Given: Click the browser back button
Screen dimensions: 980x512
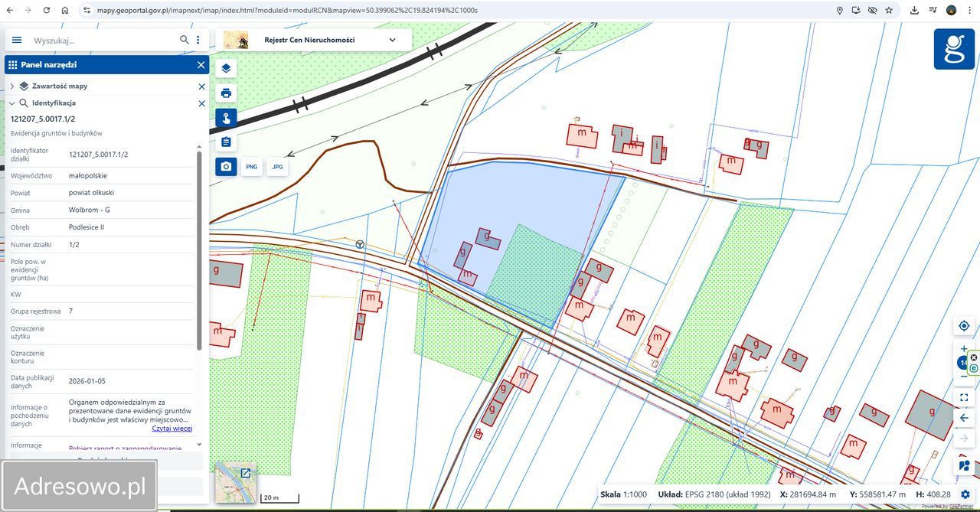Looking at the screenshot, I should click(x=10, y=10).
